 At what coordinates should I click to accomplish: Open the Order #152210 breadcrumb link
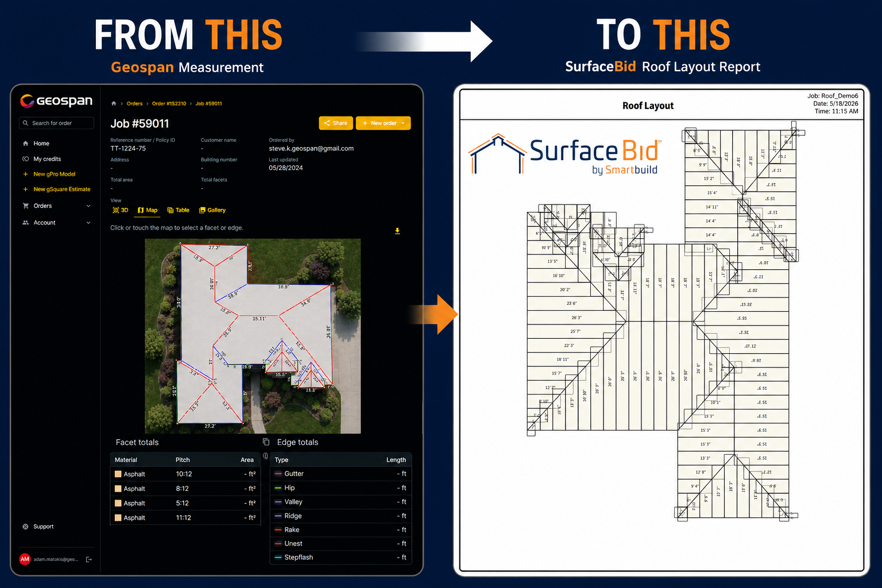[169, 104]
